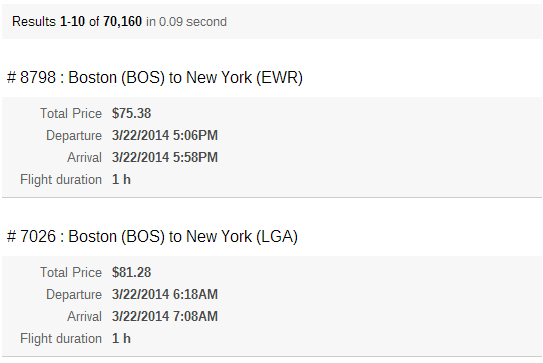
Task: Click Flight duration label of flight 8798
Action: pyautogui.click(x=61, y=180)
